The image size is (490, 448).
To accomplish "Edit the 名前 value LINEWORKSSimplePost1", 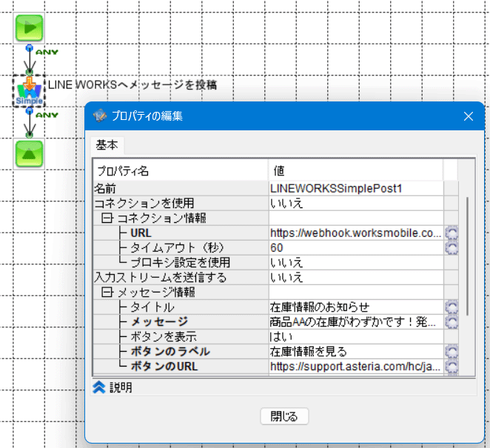I will (356, 189).
